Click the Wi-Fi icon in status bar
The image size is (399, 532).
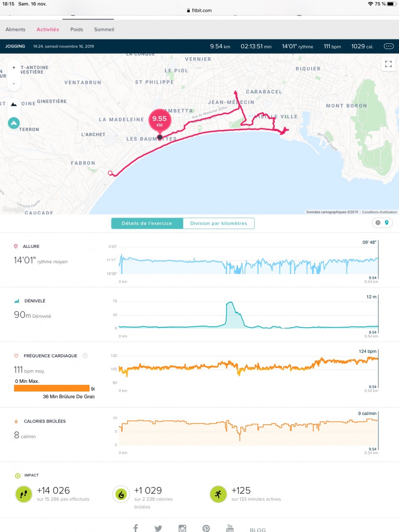[370, 4]
